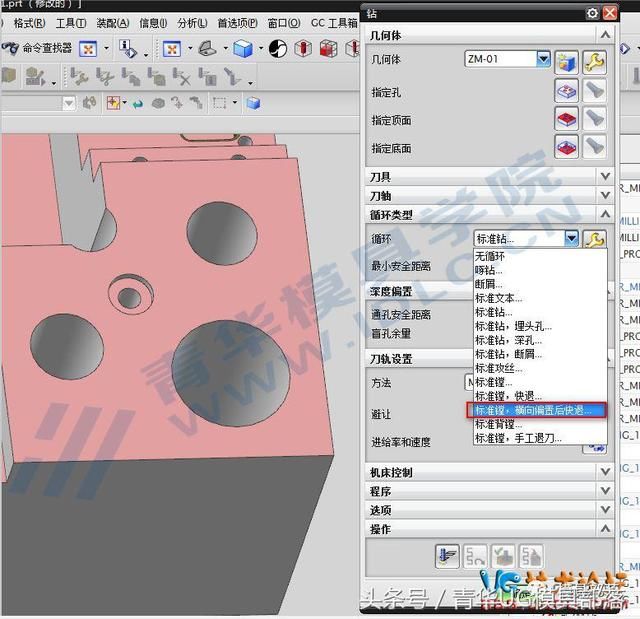This screenshot has height=619, width=640.
Task: Click the edit geometry wrench icon
Action: pyautogui.click(x=594, y=62)
